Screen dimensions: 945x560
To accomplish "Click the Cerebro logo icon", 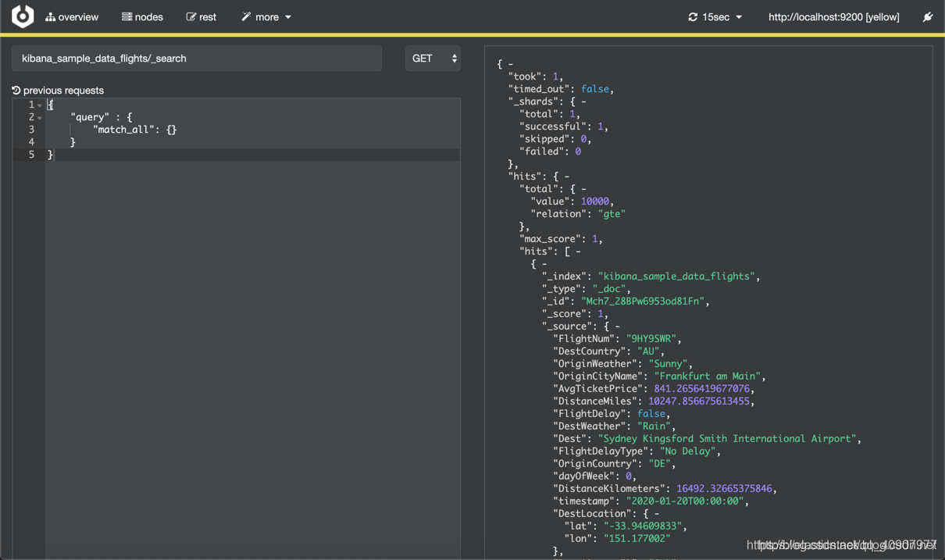I will (23, 16).
